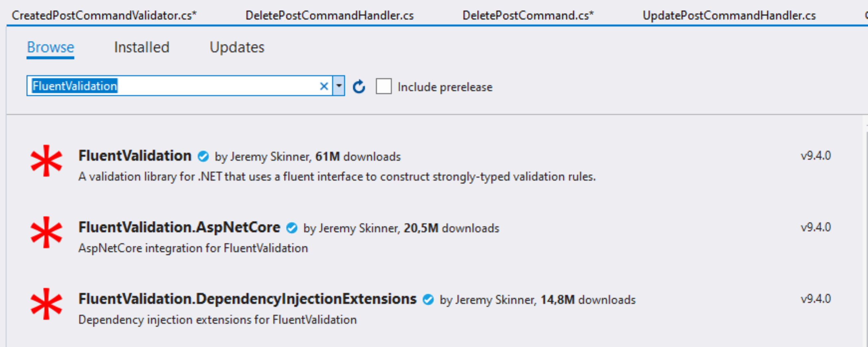Open the DeletePostCommand.cs tab

click(528, 16)
